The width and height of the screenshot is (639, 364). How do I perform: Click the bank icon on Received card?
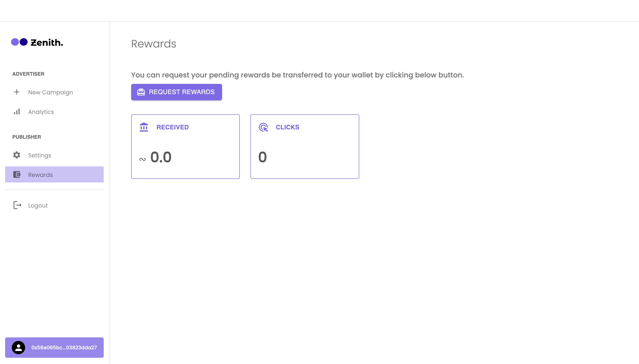point(144,127)
